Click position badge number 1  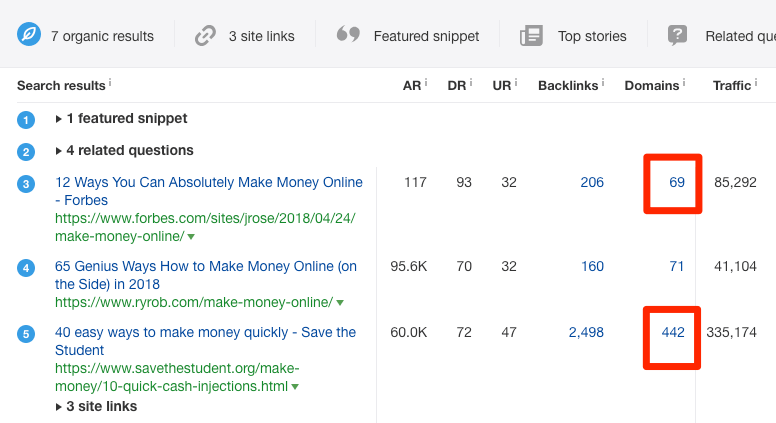point(26,120)
